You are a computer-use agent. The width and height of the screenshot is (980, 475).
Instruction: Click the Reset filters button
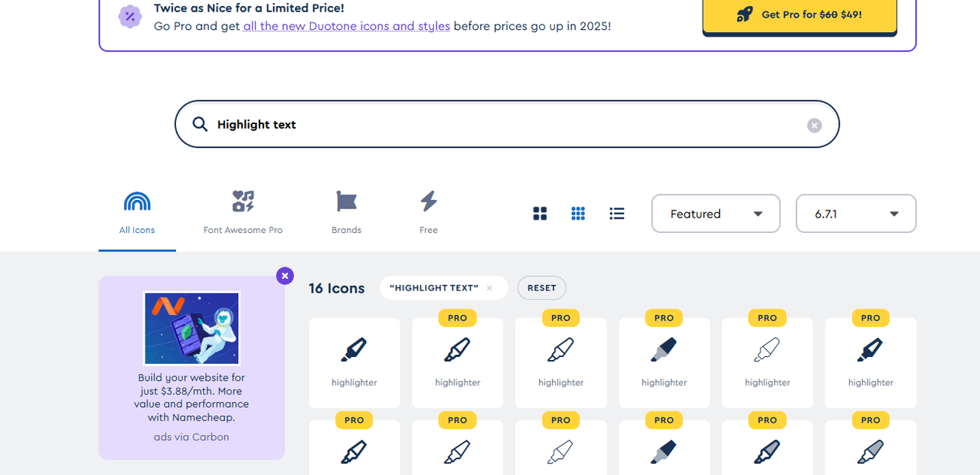[x=541, y=288]
